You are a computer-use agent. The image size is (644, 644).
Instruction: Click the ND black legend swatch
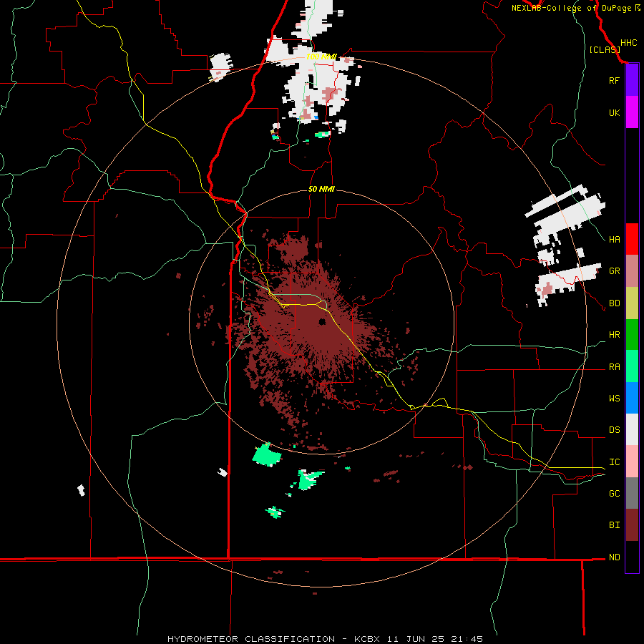pyautogui.click(x=632, y=557)
